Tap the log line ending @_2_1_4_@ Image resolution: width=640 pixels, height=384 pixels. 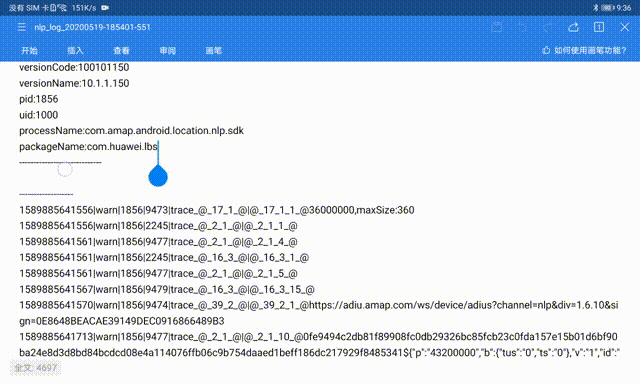coord(158,242)
